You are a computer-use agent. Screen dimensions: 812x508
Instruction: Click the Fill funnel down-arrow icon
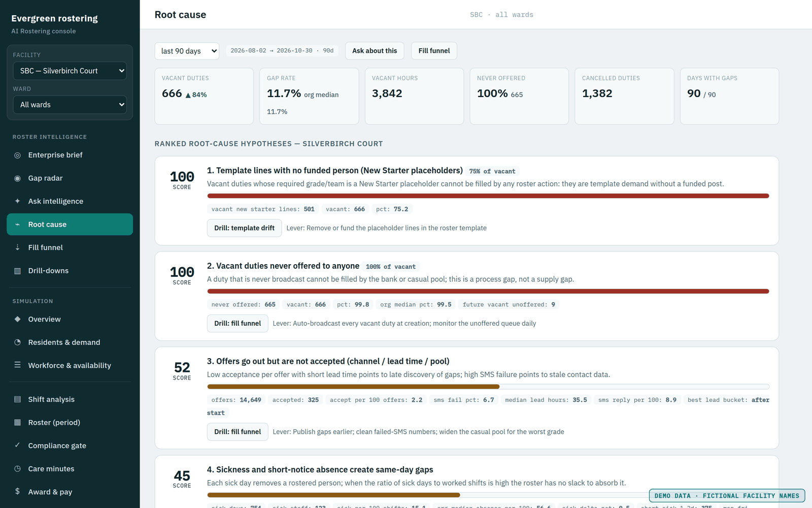pos(17,247)
